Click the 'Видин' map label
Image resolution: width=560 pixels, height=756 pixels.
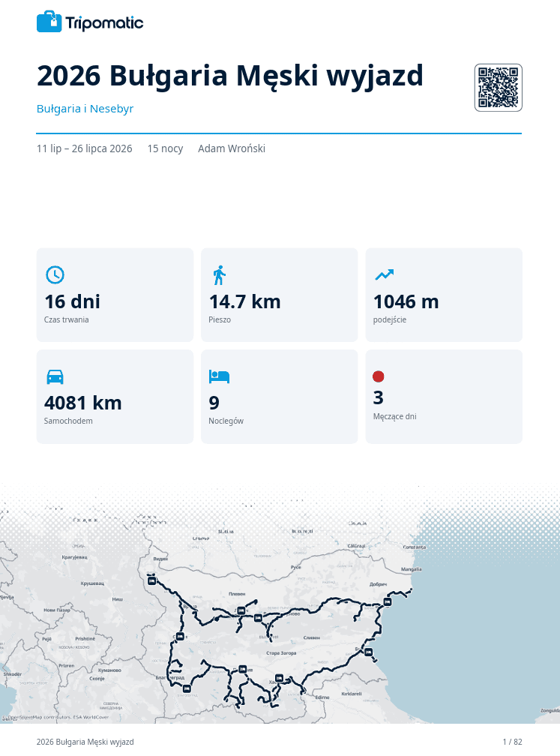(160, 559)
